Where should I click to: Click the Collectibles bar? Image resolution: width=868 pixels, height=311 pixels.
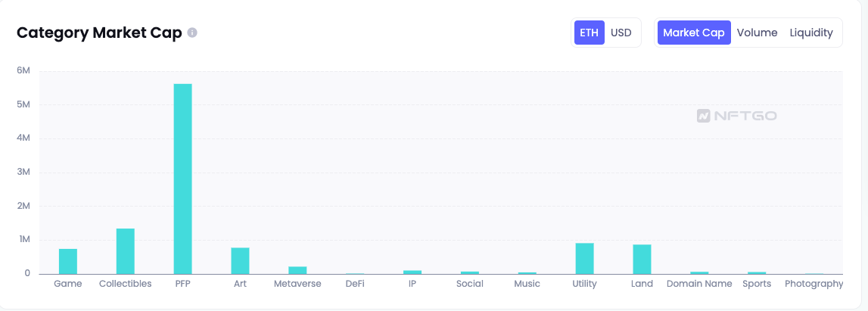click(x=126, y=251)
